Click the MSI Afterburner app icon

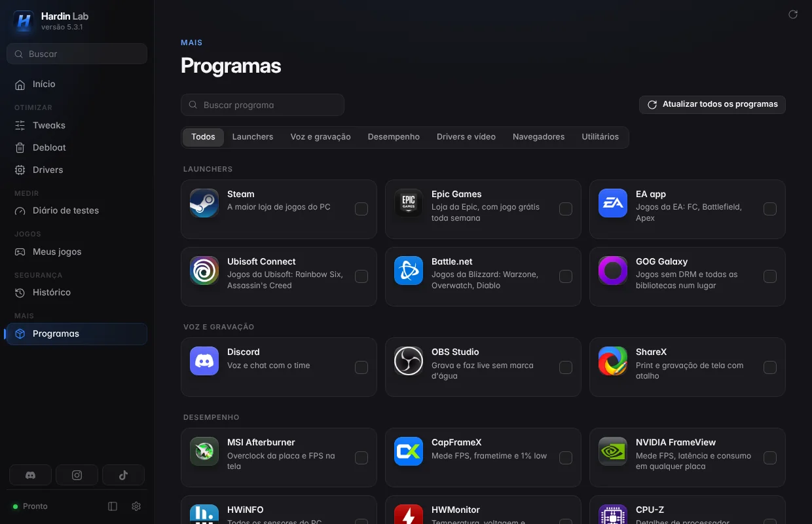[x=204, y=451]
